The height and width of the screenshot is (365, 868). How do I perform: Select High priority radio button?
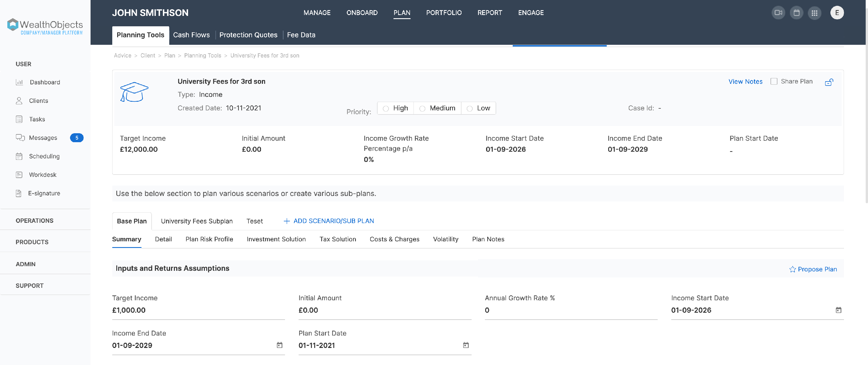(386, 108)
